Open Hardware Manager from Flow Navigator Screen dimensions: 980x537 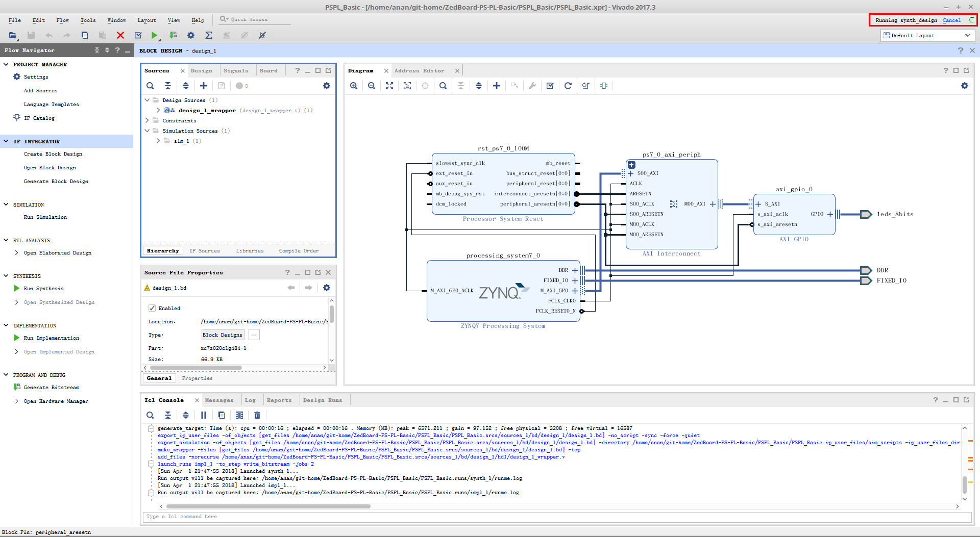point(56,401)
